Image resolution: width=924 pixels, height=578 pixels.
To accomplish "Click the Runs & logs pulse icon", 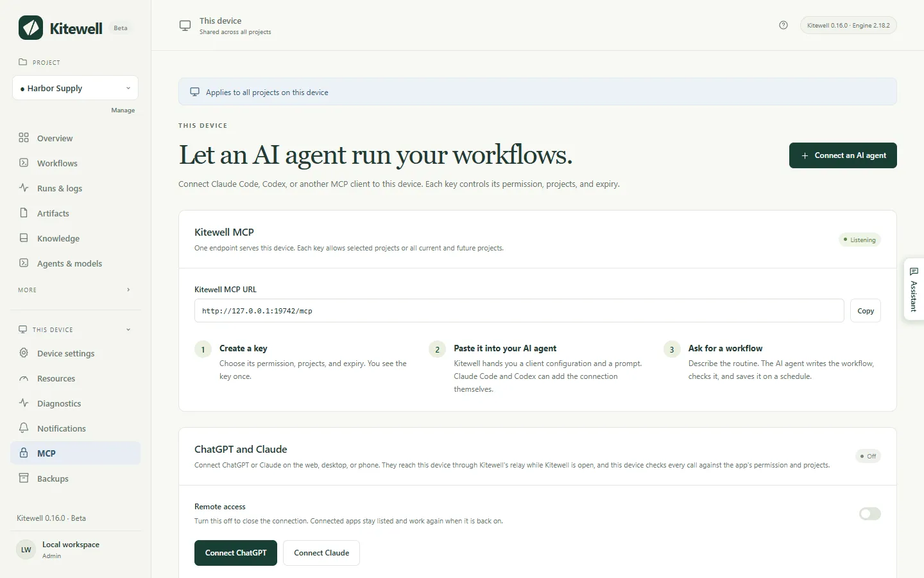I will tap(24, 188).
